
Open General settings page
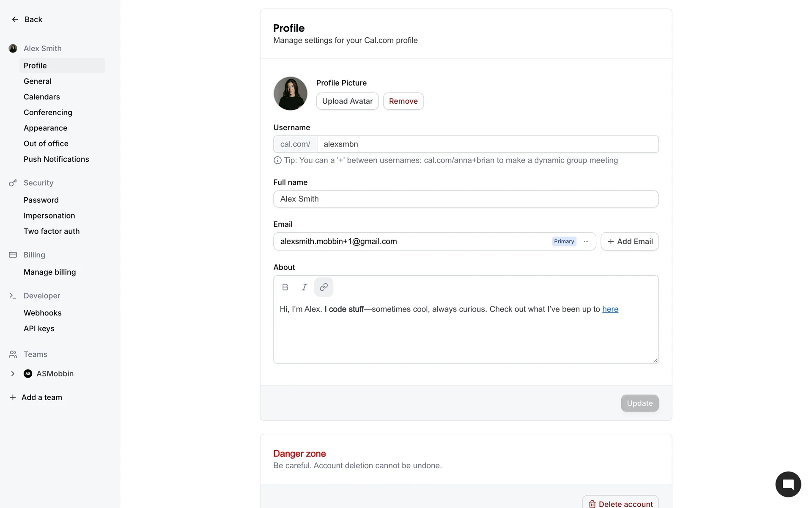(38, 81)
